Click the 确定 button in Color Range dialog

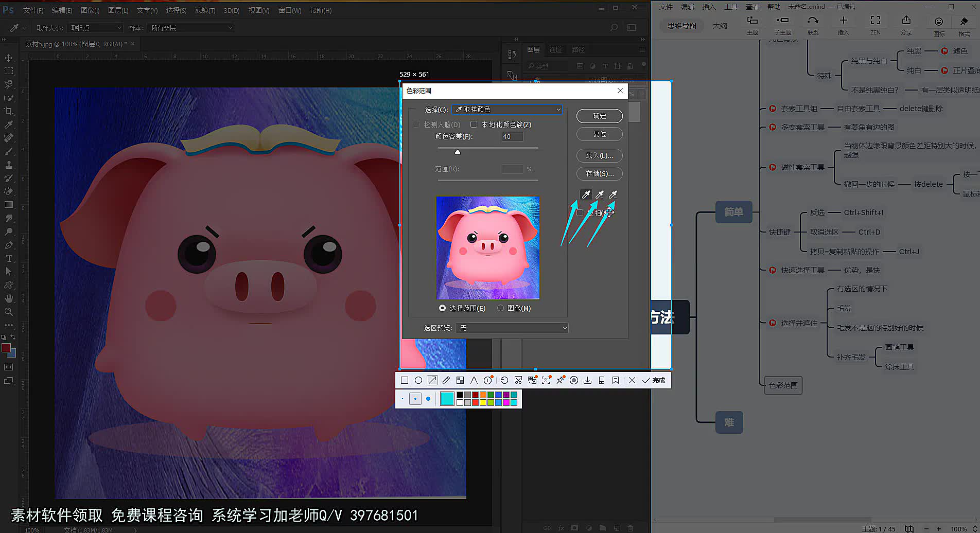[599, 116]
